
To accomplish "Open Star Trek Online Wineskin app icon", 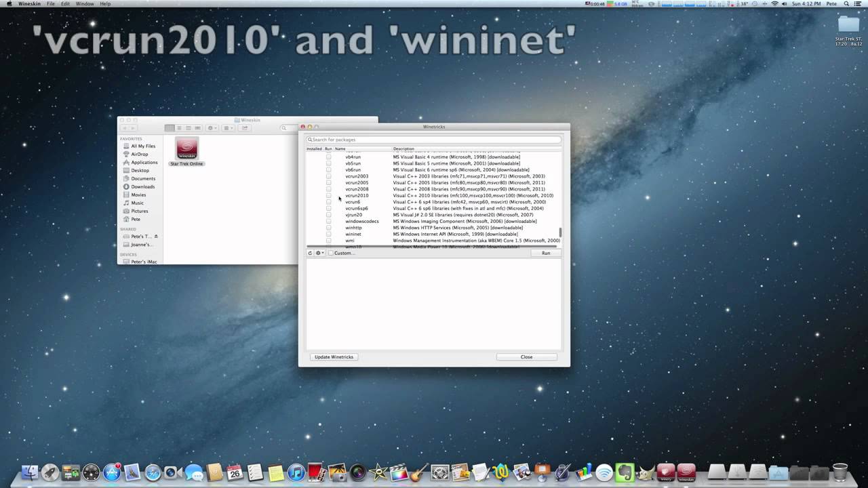I will tap(186, 148).
